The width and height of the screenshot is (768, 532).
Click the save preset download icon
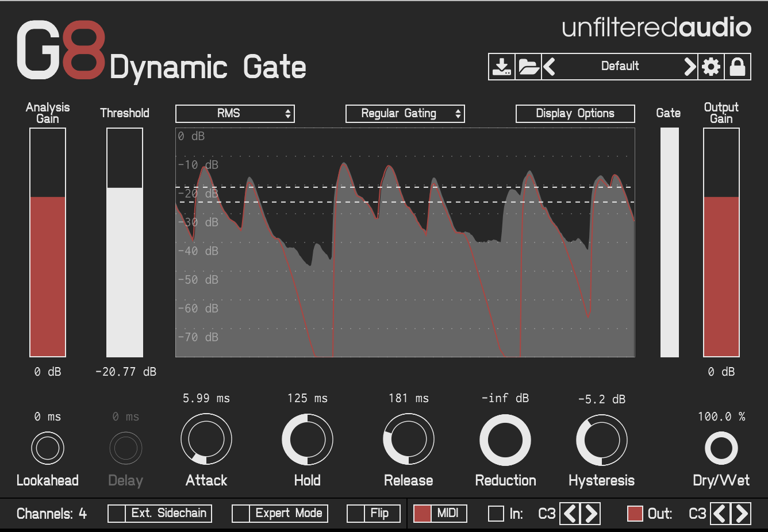point(502,67)
